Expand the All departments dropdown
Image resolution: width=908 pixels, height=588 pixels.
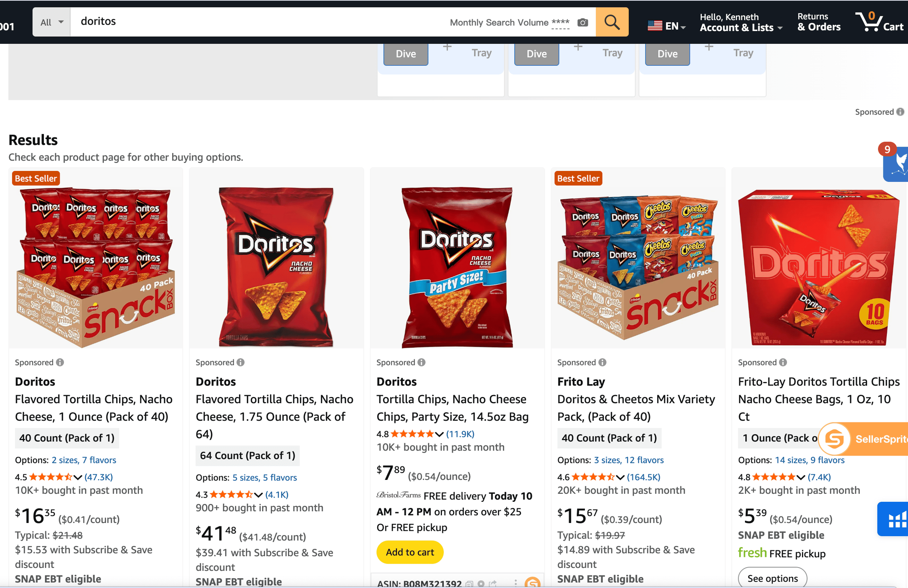pos(51,22)
